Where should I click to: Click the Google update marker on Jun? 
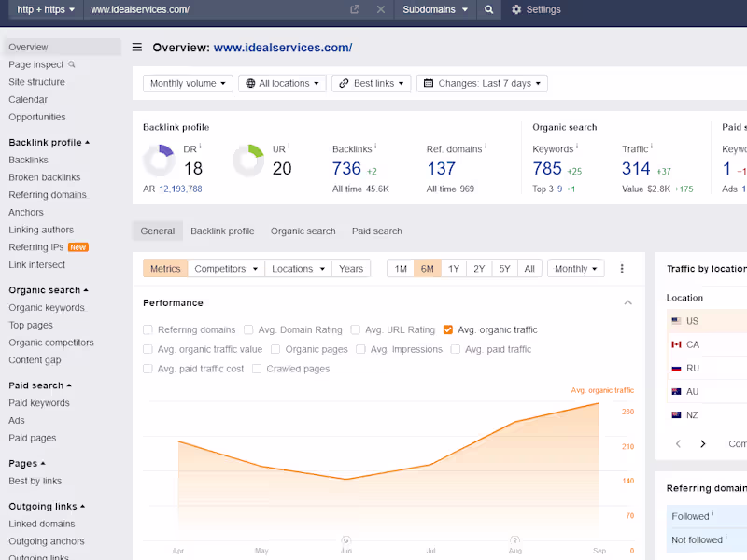click(x=346, y=539)
